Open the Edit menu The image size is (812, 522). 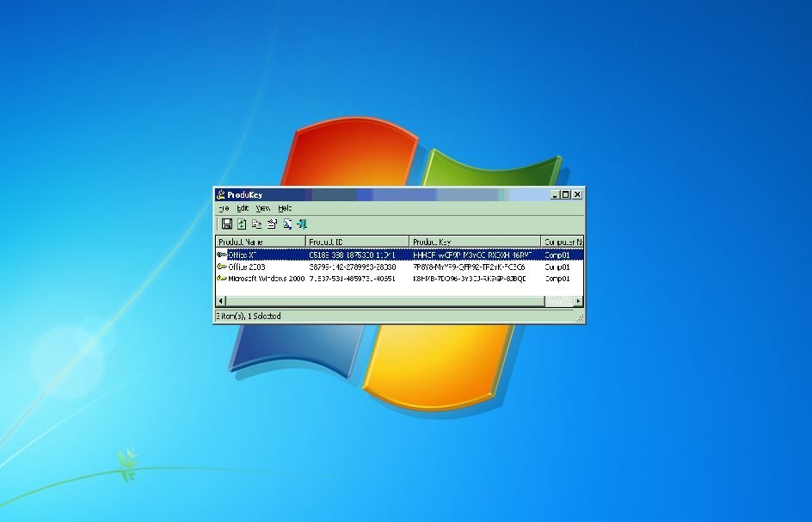243,208
